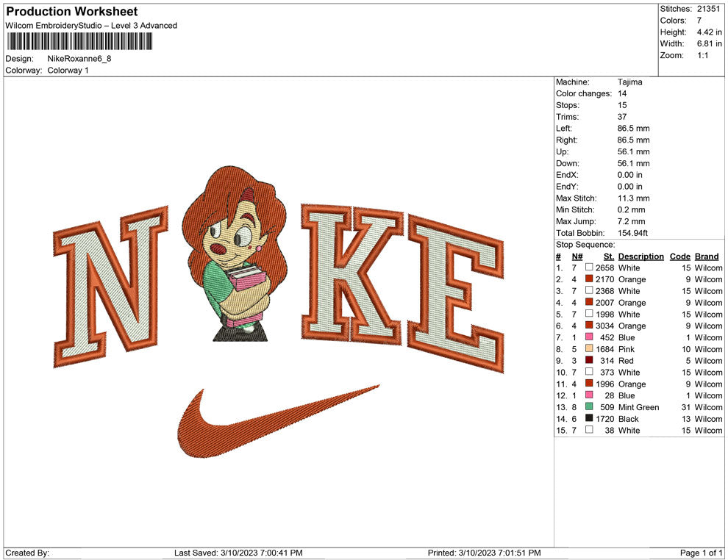This screenshot has width=728, height=560.
Task: Click the black swatch in stop row 14
Action: click(x=589, y=418)
